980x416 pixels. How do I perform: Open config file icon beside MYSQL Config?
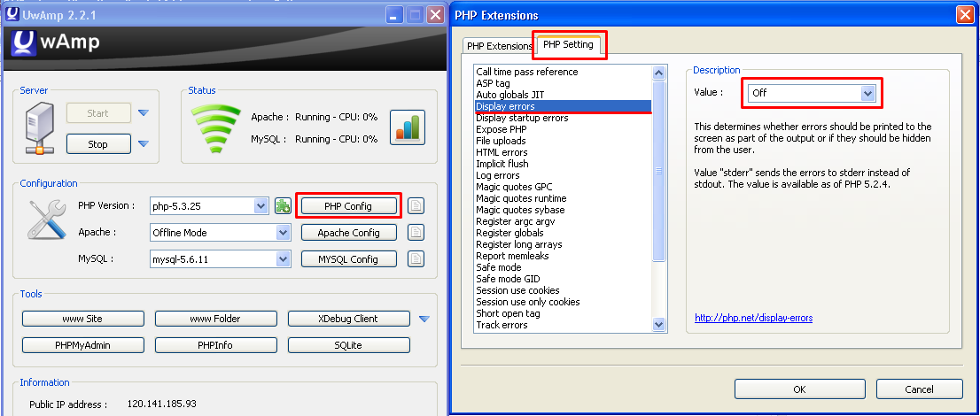point(416,258)
